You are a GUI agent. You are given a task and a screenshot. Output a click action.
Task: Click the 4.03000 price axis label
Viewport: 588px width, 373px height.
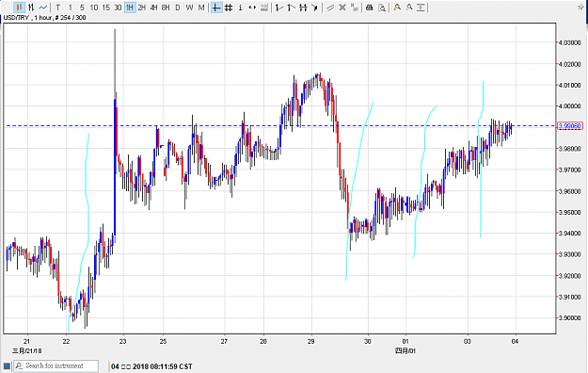click(569, 42)
